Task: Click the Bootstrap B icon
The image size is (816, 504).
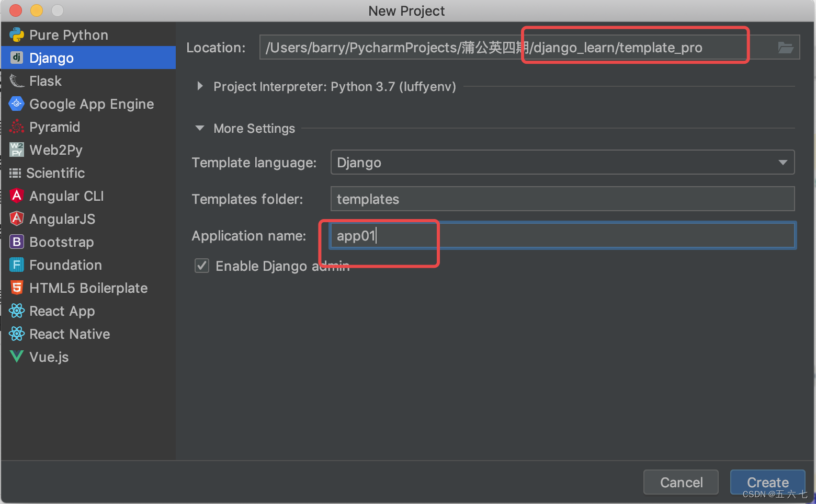Action: (x=17, y=242)
